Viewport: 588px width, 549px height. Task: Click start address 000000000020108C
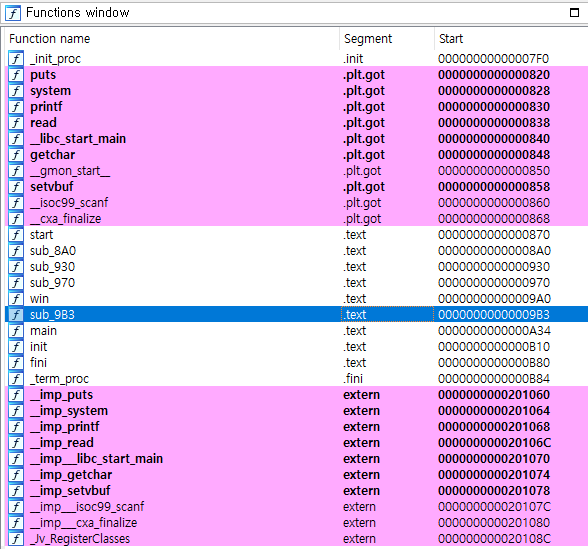tap(494, 539)
